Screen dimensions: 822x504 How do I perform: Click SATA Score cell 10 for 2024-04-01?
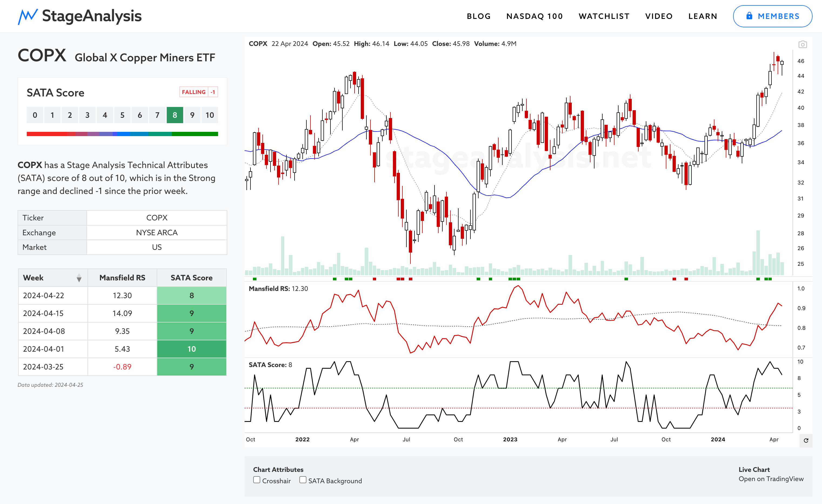pos(192,349)
